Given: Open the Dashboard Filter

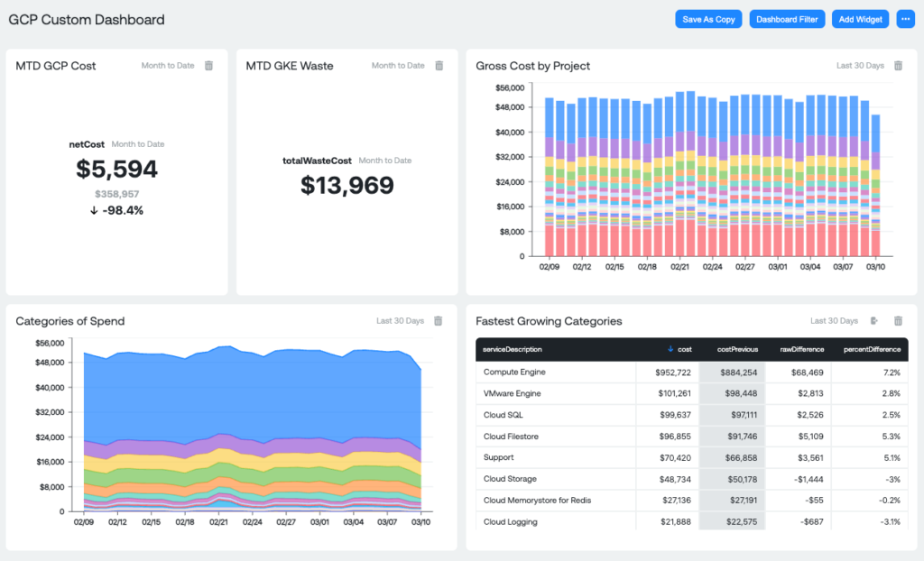Looking at the screenshot, I should click(787, 18).
